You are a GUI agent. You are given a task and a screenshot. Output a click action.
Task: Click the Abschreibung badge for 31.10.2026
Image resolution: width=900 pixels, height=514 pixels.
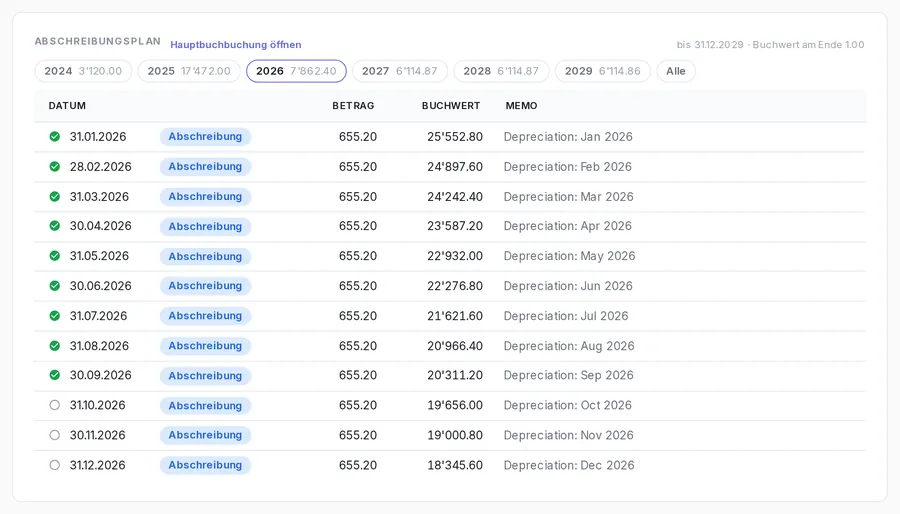point(205,405)
